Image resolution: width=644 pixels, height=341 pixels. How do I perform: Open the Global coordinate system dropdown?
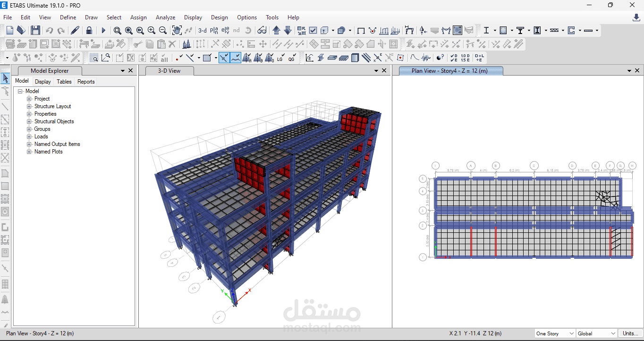(x=596, y=333)
